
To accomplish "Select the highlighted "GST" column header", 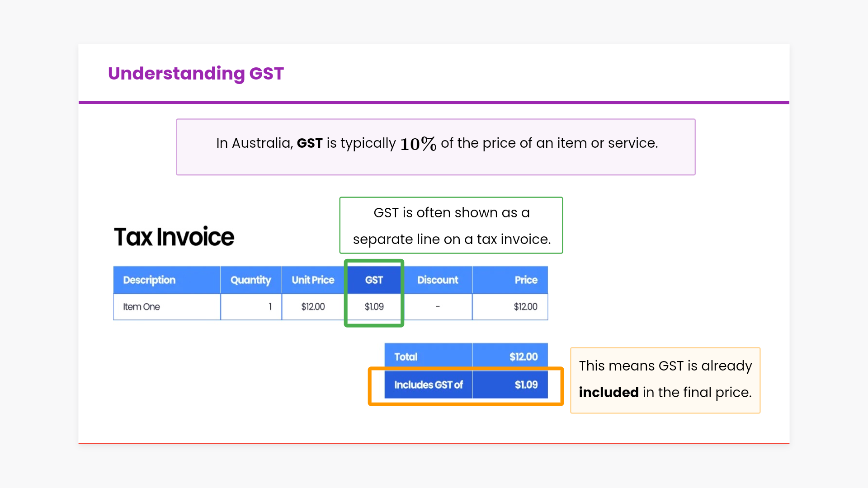I will (x=374, y=280).
